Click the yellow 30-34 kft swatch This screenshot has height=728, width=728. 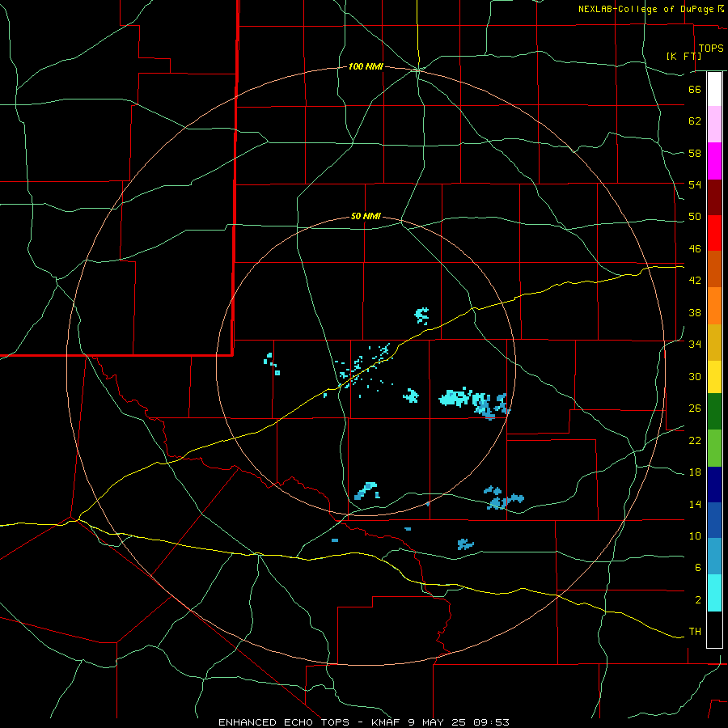pos(714,377)
